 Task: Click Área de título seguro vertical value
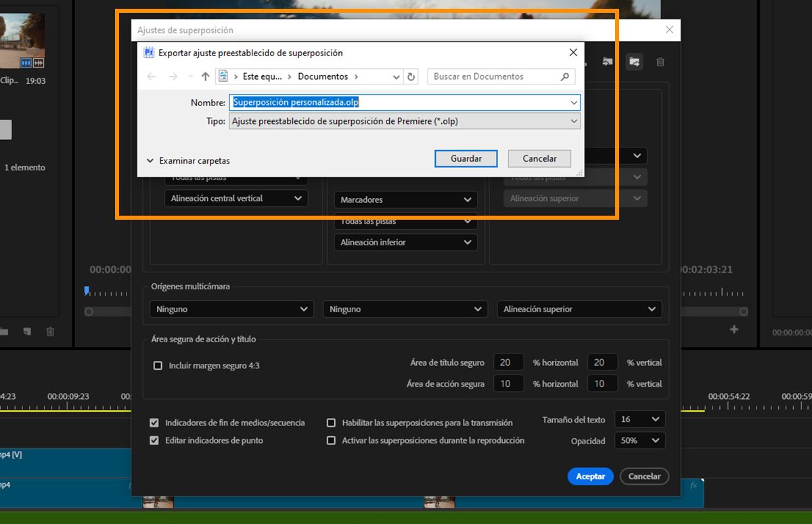click(602, 362)
